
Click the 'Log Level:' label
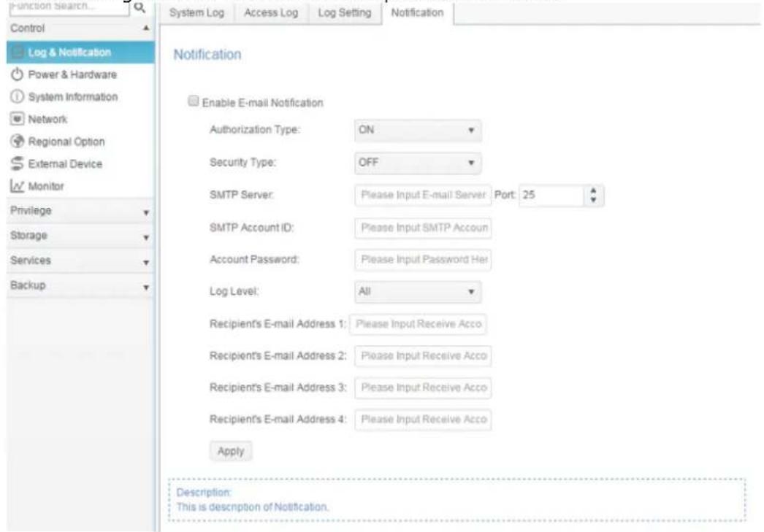tap(234, 292)
